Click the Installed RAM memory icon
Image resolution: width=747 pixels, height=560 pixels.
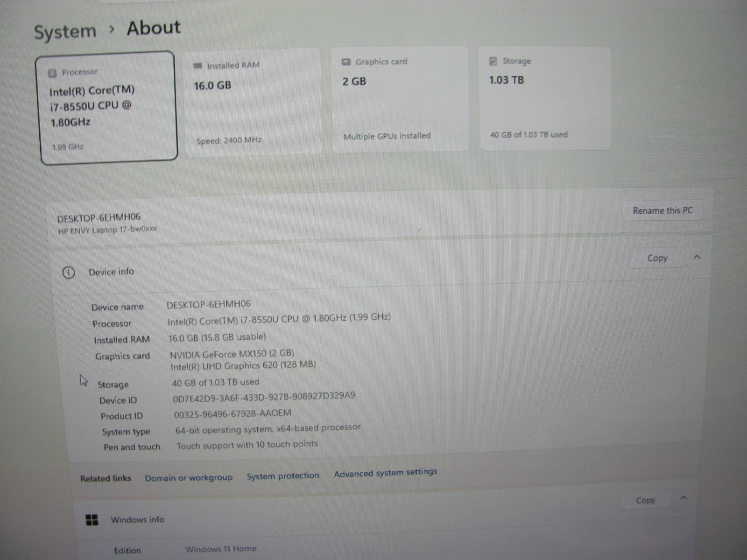[x=197, y=66]
